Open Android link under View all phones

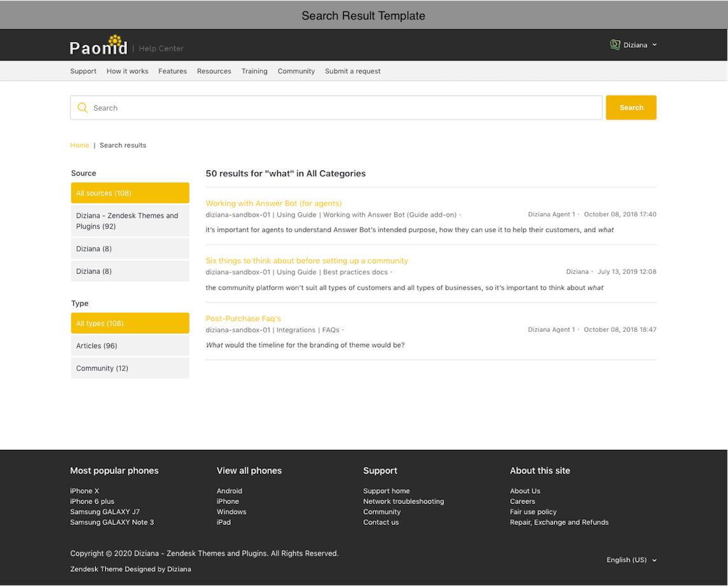coord(230,491)
